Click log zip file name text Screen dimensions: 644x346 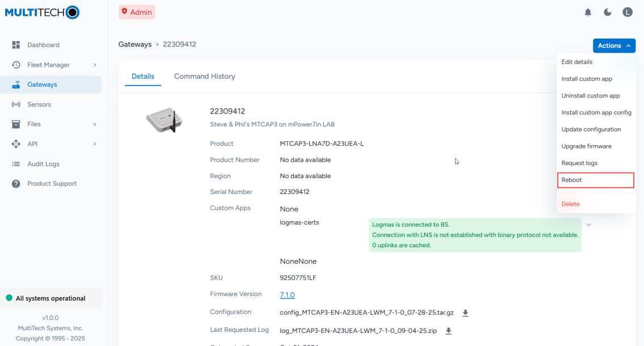[x=358, y=331]
